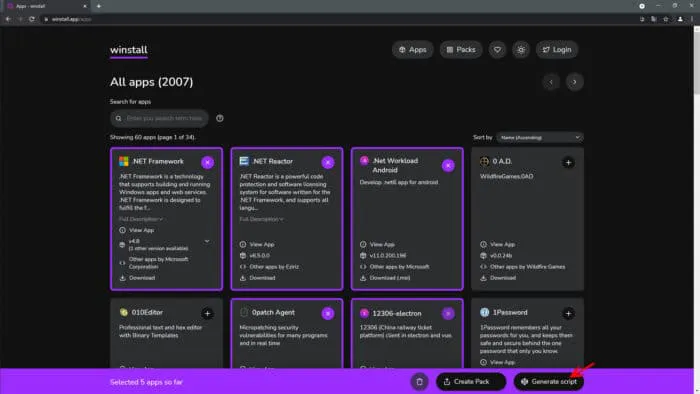The width and height of the screenshot is (700, 394).
Task: Click the 010Editor app icon
Action: (124, 312)
